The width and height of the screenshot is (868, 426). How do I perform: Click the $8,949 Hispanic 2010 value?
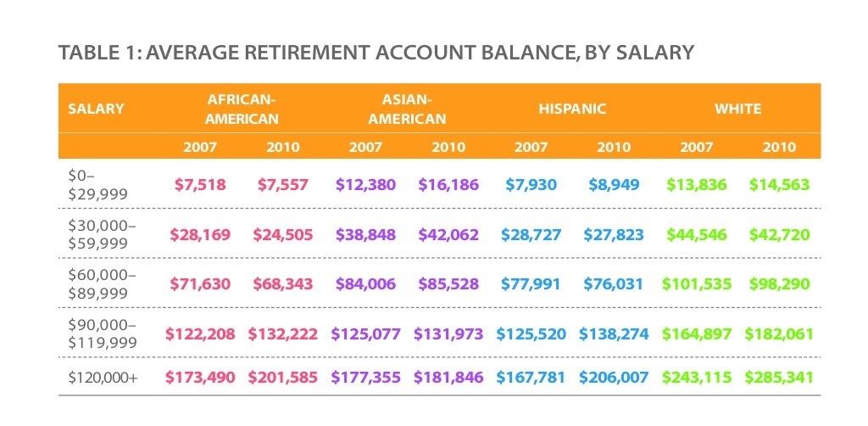point(614,185)
